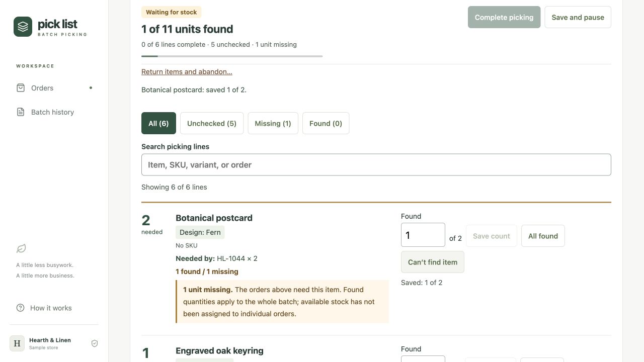The image size is (644, 362).
Task: Filter by Found (0) lines
Action: coord(326,123)
